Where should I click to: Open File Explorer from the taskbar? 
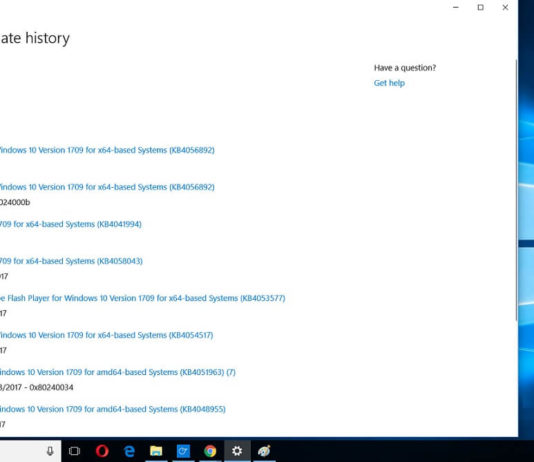coord(156,451)
